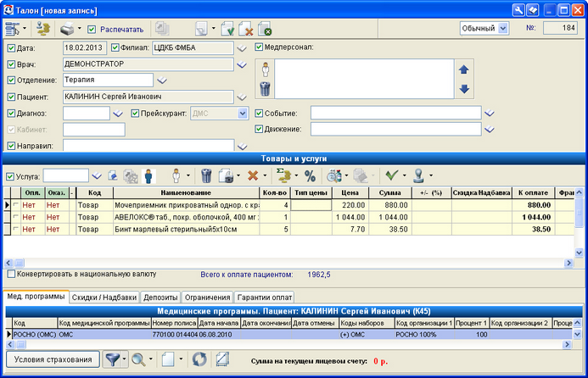The image size is (588, 378).
Task: Expand the printer dropdown arrow
Action: pyautogui.click(x=79, y=29)
